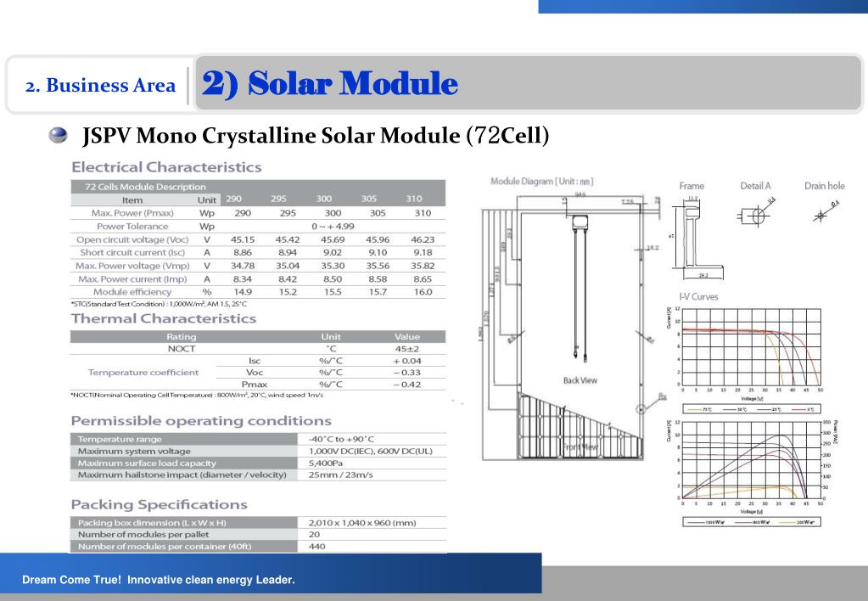Select '2,010 x 1,040 x 960 (mm)' value
868x601 pixels.
coord(362,523)
